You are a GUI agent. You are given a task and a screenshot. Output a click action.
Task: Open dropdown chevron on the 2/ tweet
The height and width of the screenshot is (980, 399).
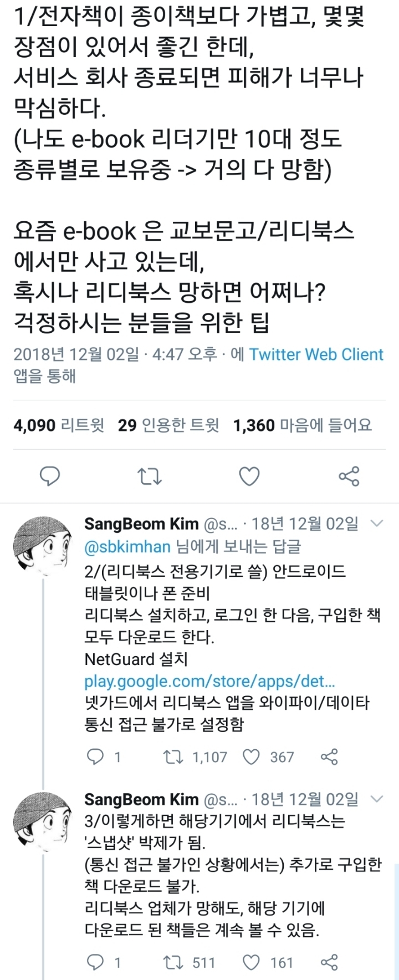(x=377, y=524)
